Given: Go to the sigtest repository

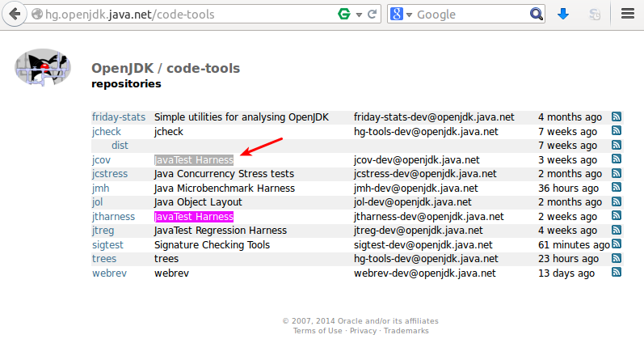Looking at the screenshot, I should point(108,245).
